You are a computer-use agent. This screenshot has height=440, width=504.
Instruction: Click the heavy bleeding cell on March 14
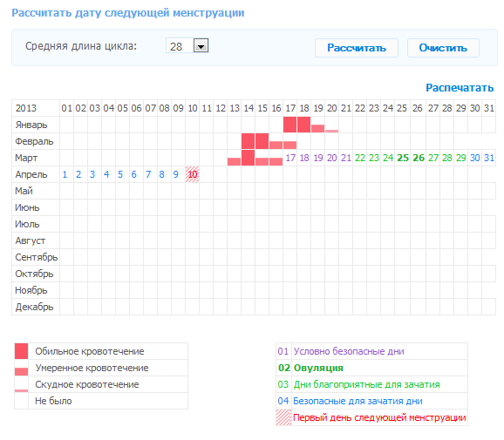click(x=249, y=158)
